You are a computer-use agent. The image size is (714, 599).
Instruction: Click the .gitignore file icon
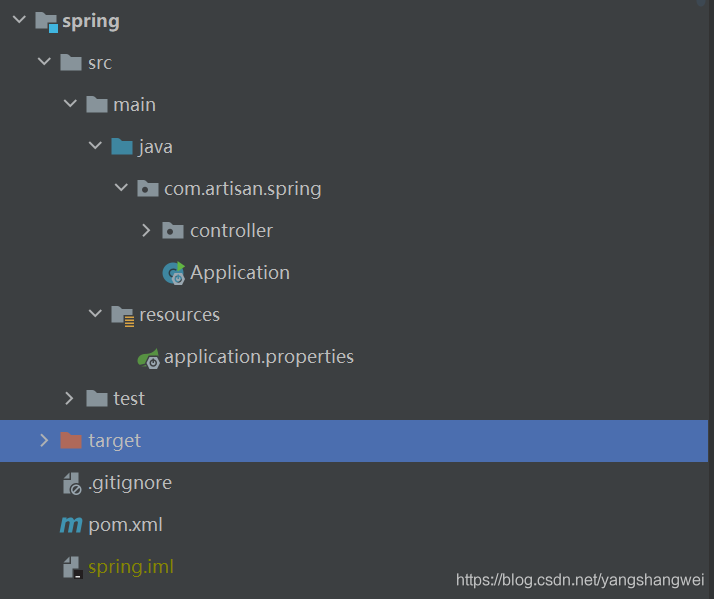(71, 483)
